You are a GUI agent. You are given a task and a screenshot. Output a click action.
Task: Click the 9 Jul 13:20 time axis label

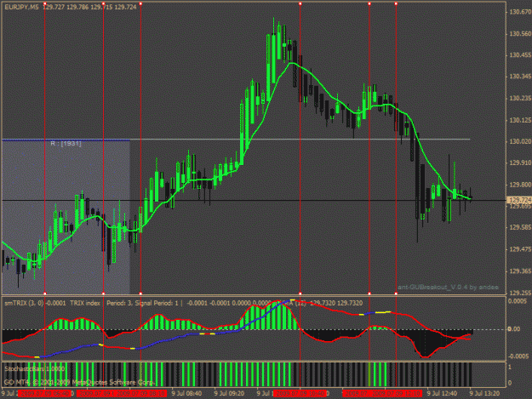pos(484,394)
